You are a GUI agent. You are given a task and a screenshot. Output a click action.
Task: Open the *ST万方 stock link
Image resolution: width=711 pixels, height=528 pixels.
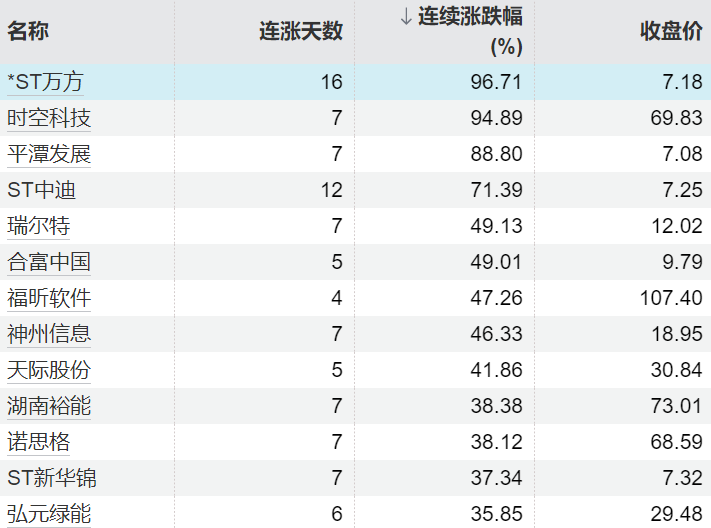47,82
